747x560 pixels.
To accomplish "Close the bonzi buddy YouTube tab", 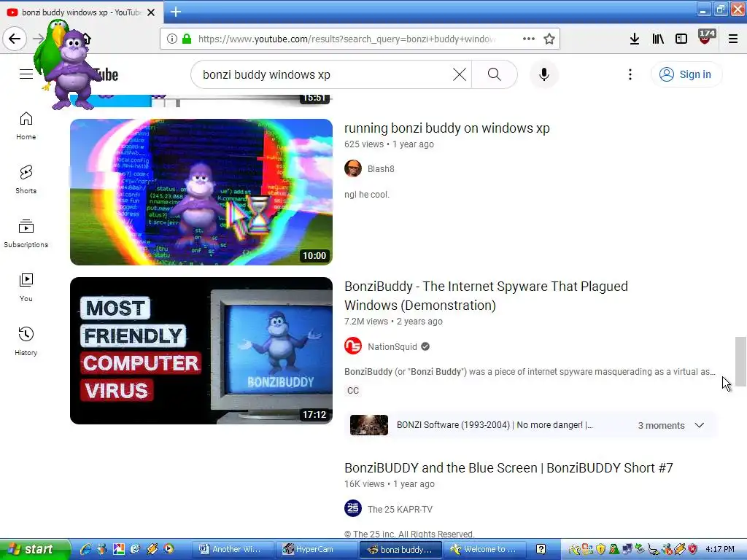I will [151, 12].
